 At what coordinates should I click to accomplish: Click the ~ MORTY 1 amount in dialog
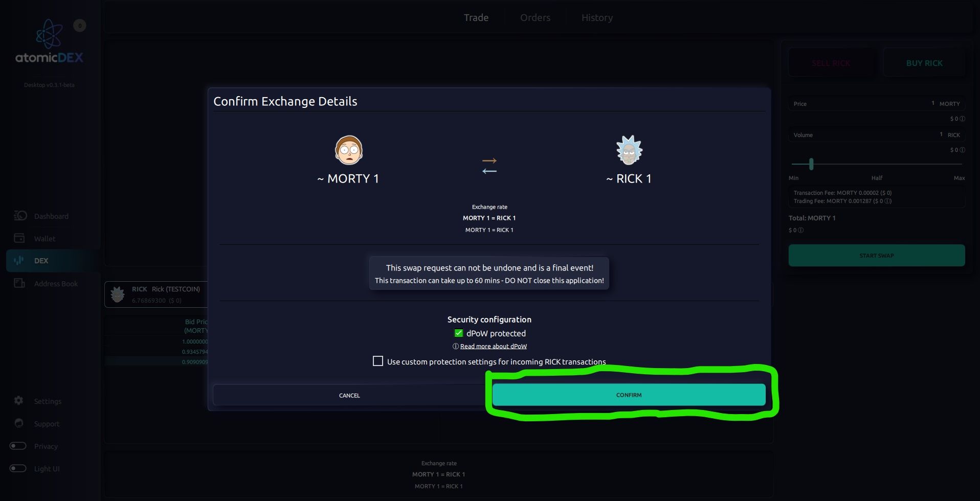(348, 178)
